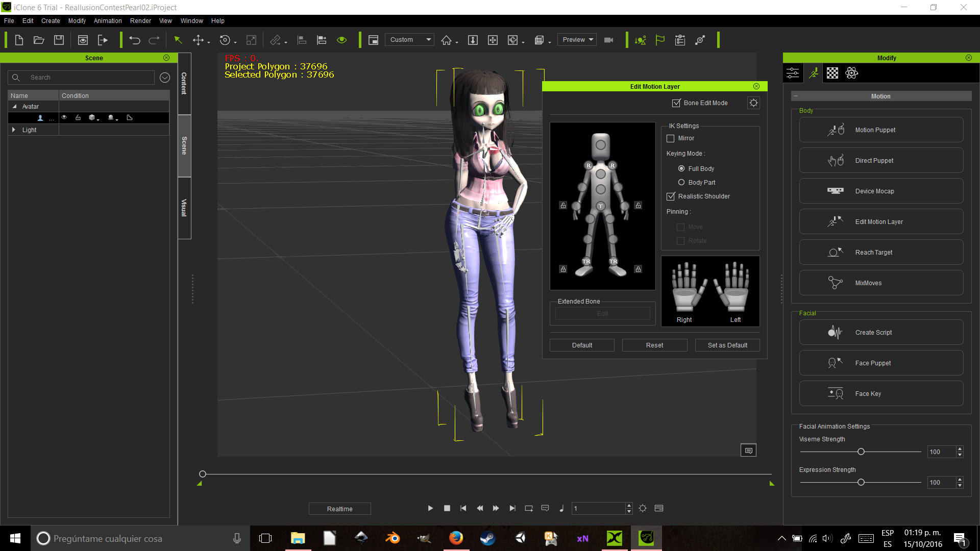
Task: Click the New Project toolbar icon
Action: pyautogui.click(x=19, y=40)
